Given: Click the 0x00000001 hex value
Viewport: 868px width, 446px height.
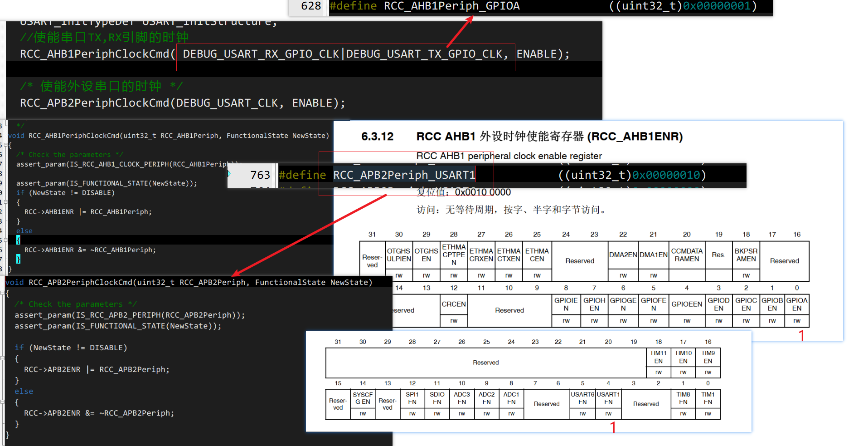Looking at the screenshot, I should (x=717, y=6).
